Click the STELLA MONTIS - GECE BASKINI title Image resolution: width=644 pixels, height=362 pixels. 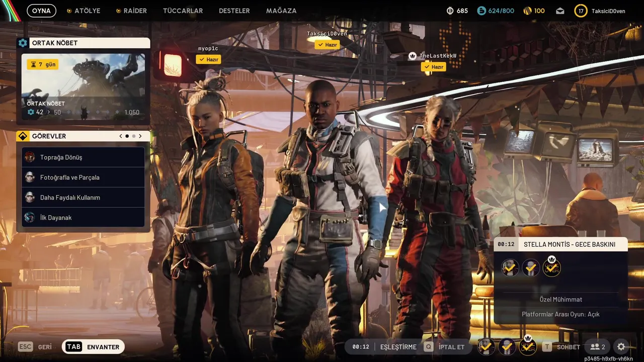click(570, 244)
